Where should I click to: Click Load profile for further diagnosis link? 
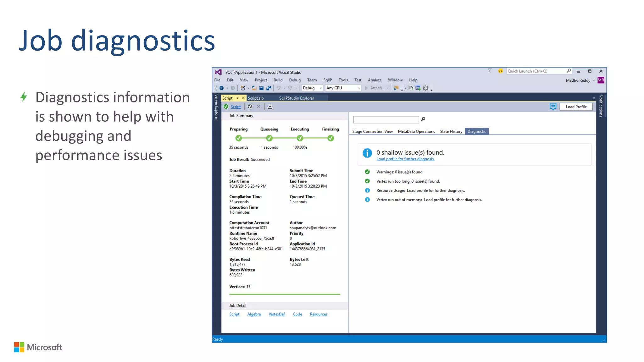coord(405,159)
